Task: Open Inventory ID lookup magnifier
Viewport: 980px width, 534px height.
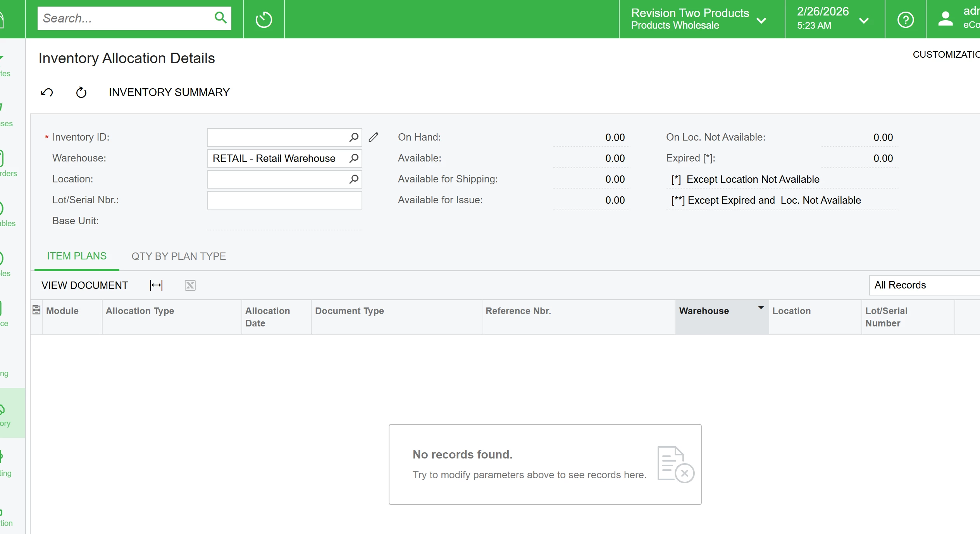Action: [353, 137]
